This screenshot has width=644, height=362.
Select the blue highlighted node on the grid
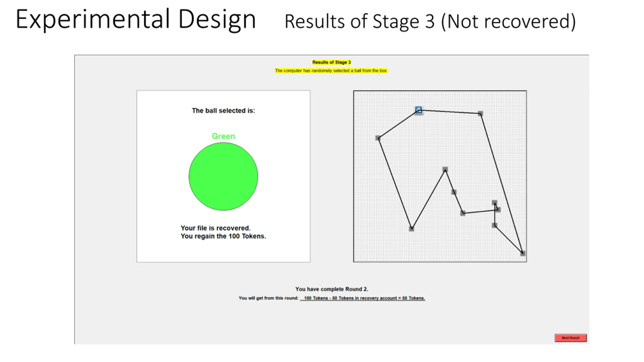(x=418, y=110)
